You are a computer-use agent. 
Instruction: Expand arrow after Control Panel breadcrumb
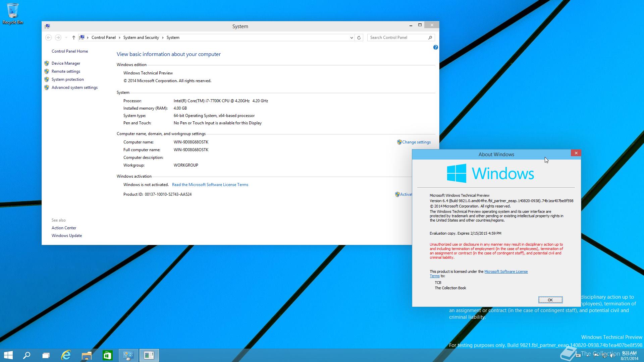(x=119, y=38)
